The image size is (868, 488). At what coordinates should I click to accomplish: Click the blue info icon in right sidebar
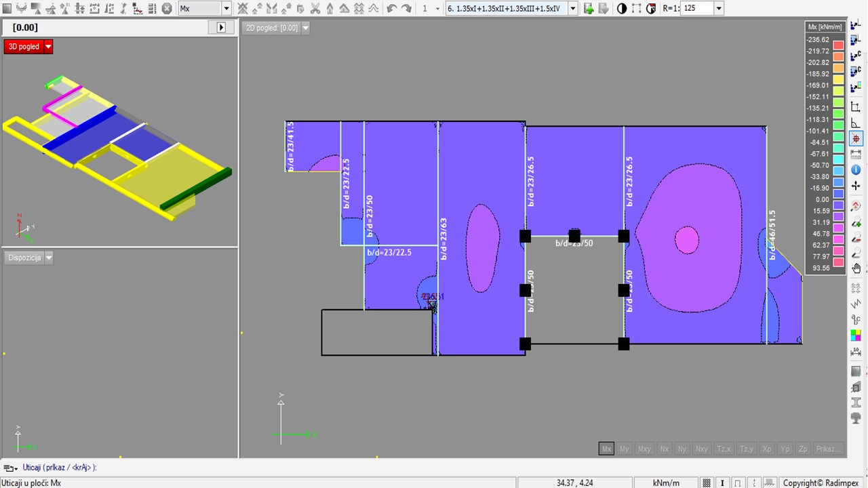coord(856,170)
